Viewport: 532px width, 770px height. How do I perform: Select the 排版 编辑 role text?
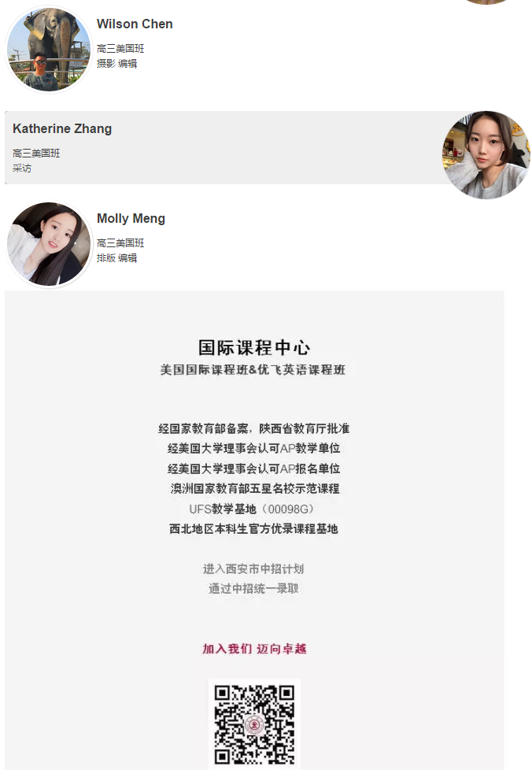[x=116, y=257]
